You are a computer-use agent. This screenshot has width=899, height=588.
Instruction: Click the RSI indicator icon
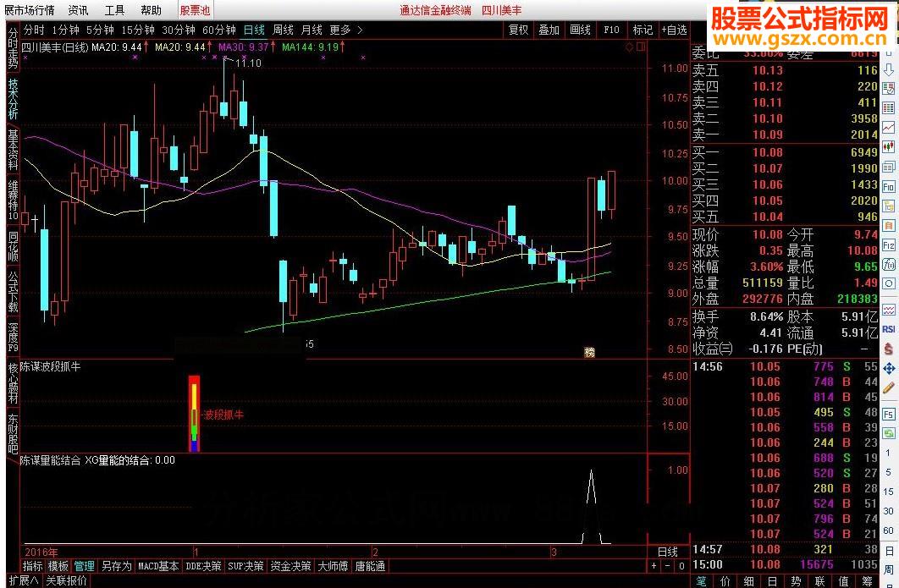tap(888, 329)
